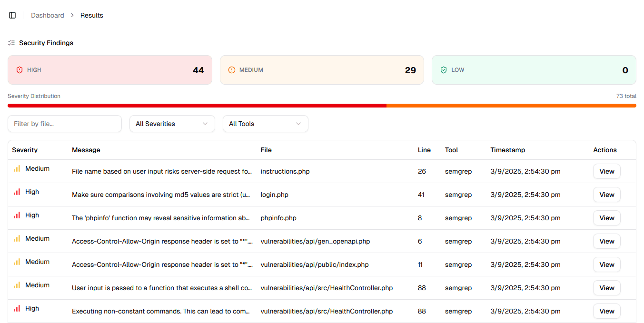Open the All Tools dropdown
Screen dimensions: 644x323
pyautogui.click(x=265, y=123)
